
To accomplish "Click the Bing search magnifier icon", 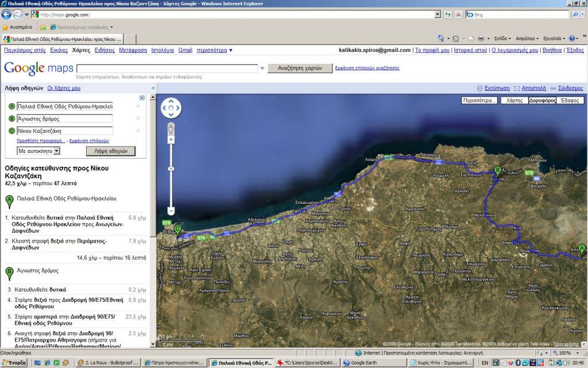I will click(x=575, y=14).
